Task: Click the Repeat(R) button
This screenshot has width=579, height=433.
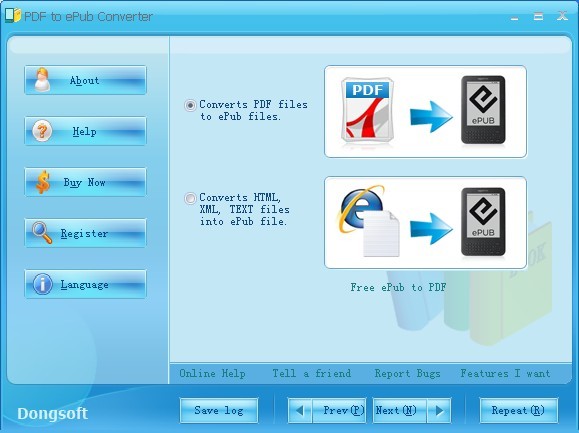Action: (518, 410)
